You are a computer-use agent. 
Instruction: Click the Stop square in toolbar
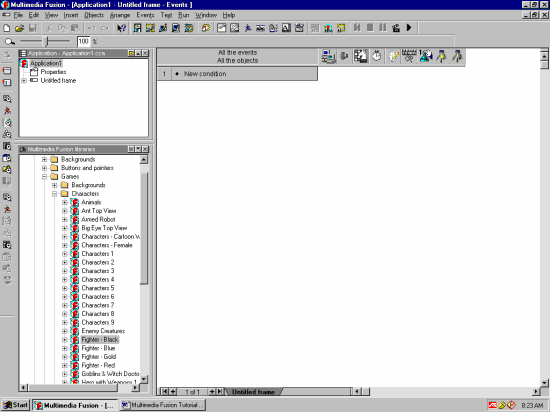click(x=370, y=27)
